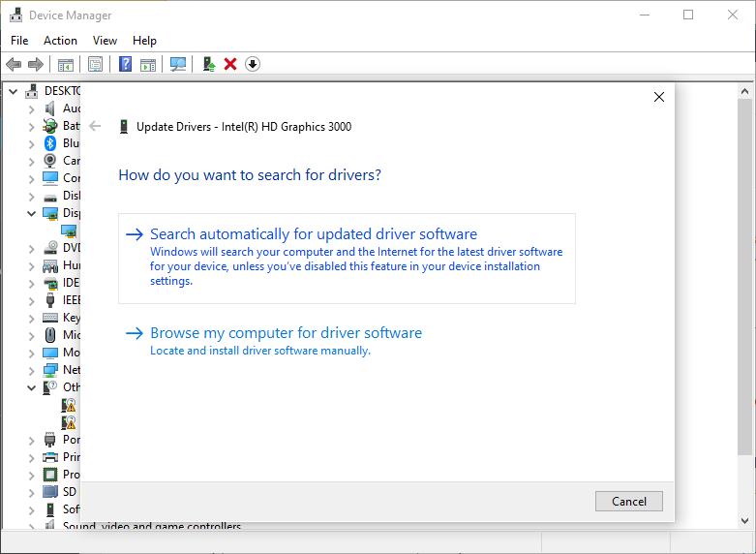Expand the Printers node chevron
756x554 pixels.
(32, 457)
